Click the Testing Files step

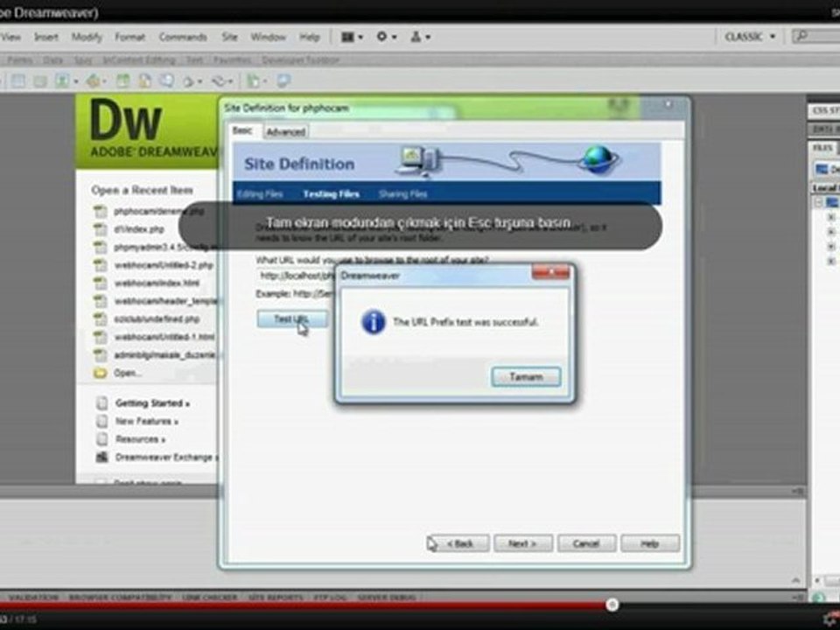(x=331, y=194)
